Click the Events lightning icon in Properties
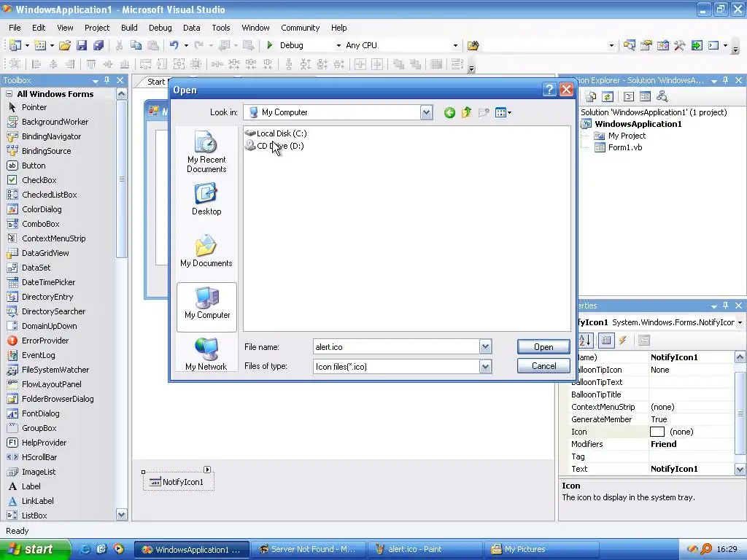This screenshot has width=747, height=560. pos(623,340)
